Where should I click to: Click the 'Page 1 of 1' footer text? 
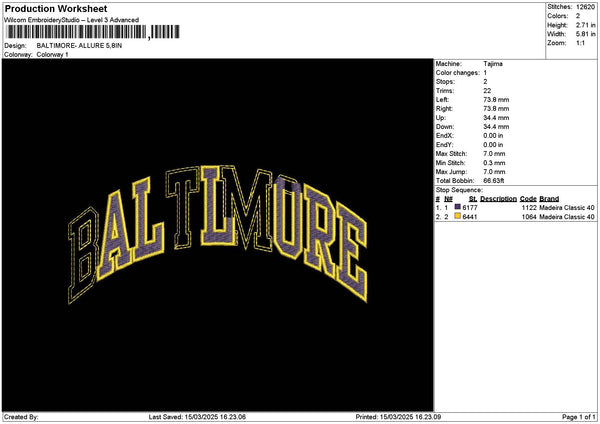point(579,417)
